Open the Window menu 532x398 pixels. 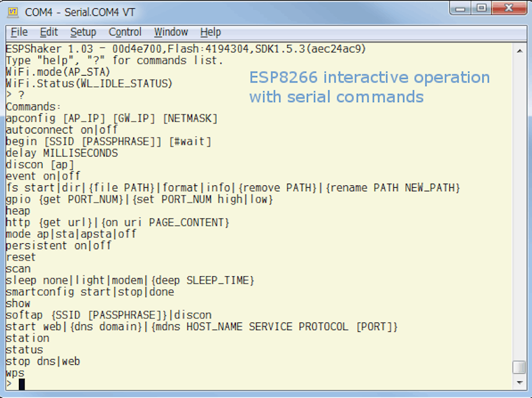coord(171,32)
